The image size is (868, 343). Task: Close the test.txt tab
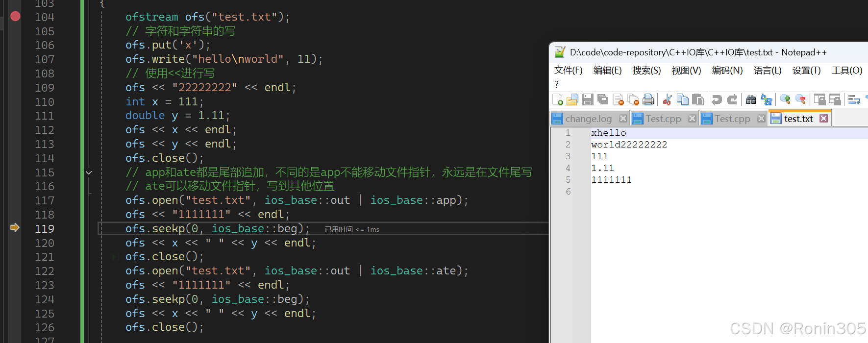coord(824,119)
